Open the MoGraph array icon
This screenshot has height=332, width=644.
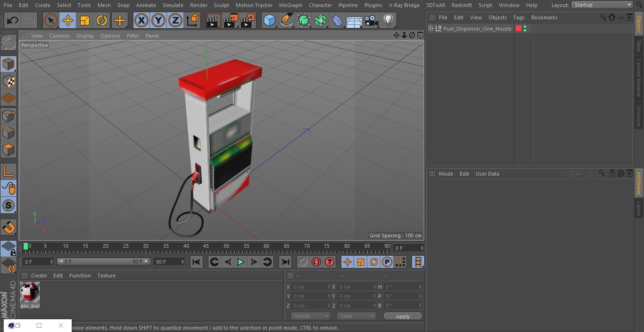click(x=321, y=21)
